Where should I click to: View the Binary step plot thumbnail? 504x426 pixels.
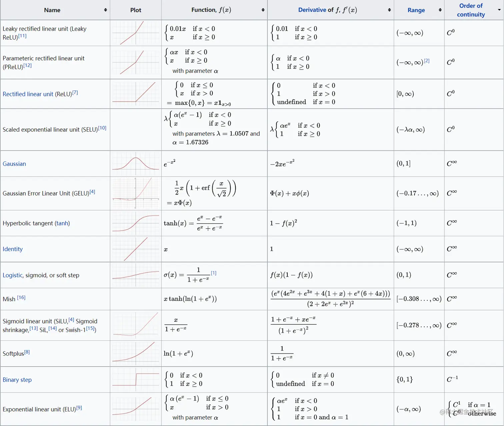coord(136,380)
